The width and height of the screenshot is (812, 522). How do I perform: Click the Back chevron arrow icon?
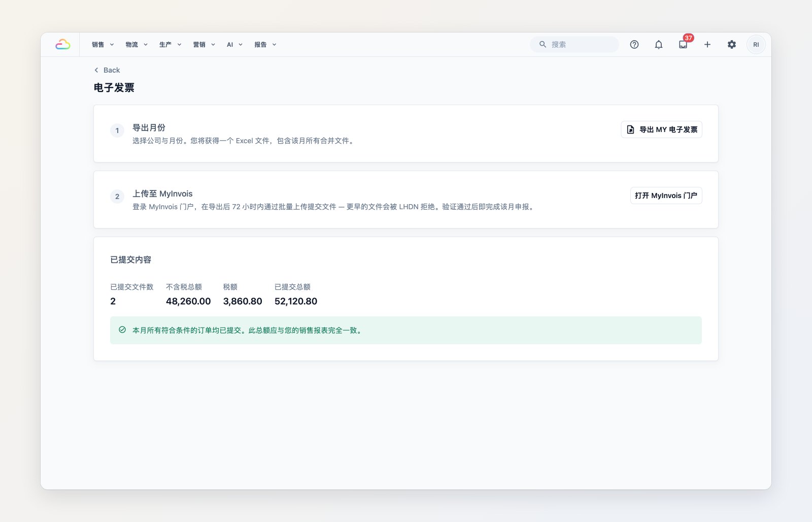pyautogui.click(x=96, y=70)
